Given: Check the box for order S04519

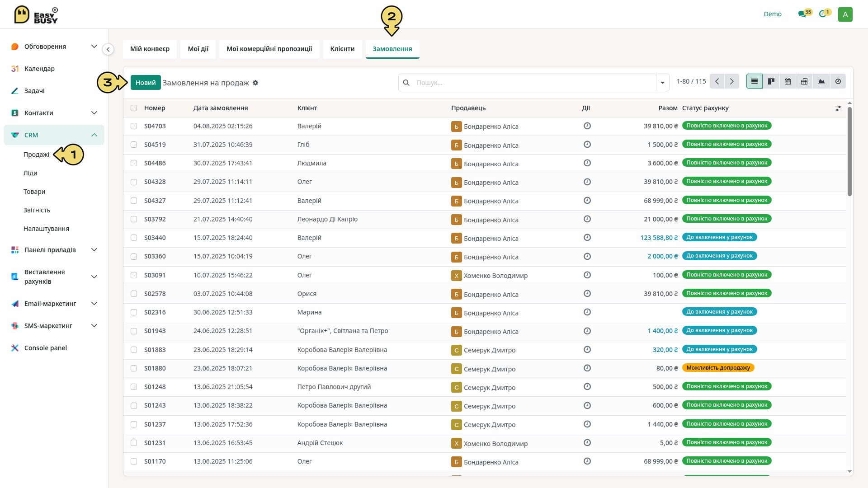Looking at the screenshot, I should (134, 145).
